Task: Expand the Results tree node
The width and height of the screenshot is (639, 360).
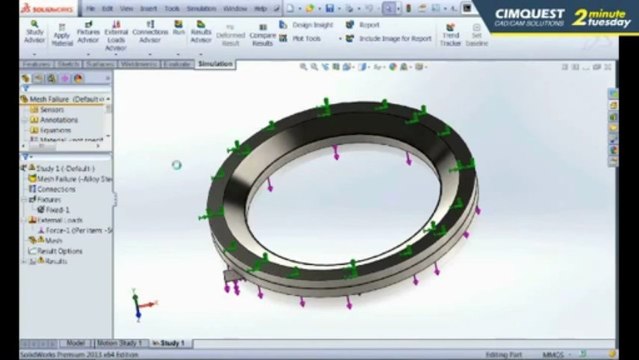Action: 24,261
